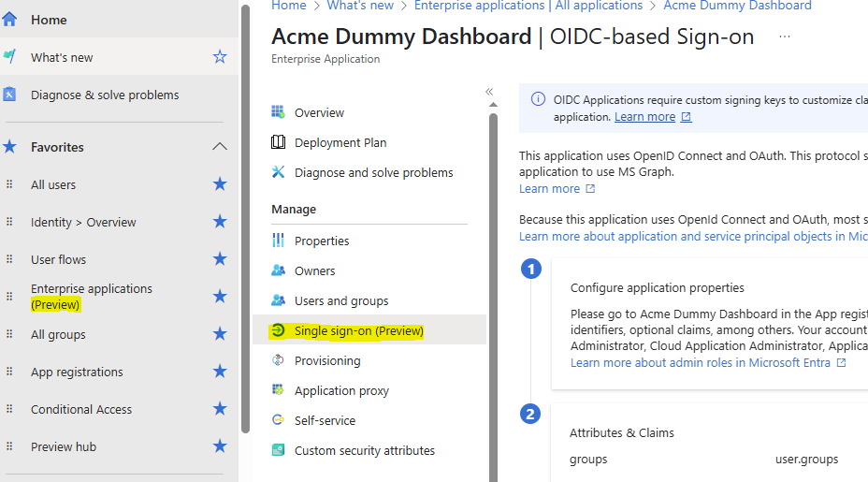Click the resource menu scrollbar up arrow
The width and height of the screenshot is (868, 482).
[493, 105]
